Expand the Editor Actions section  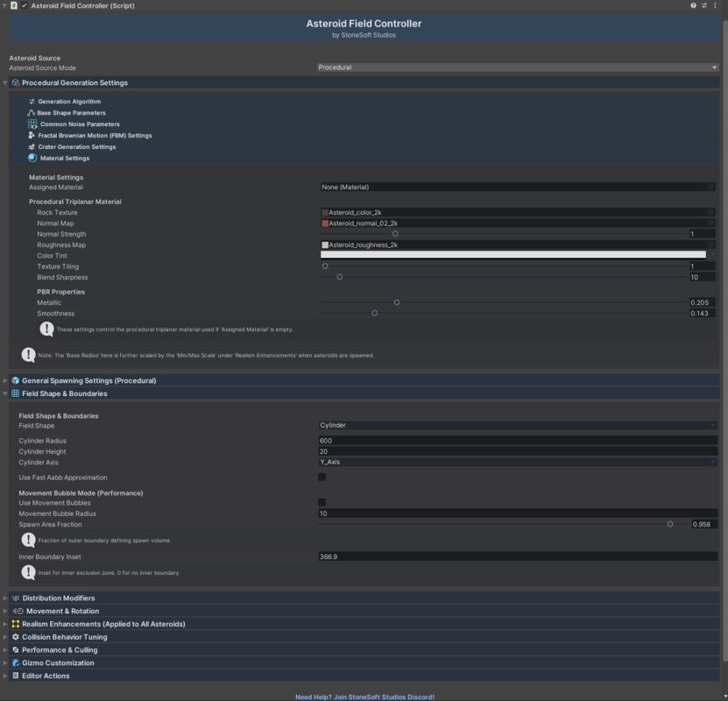(x=5, y=676)
